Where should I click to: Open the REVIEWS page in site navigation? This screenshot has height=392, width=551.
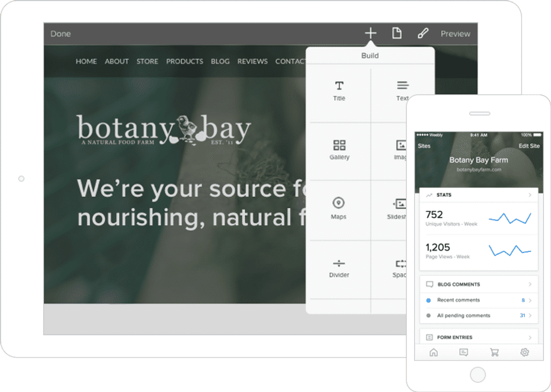pos(253,61)
